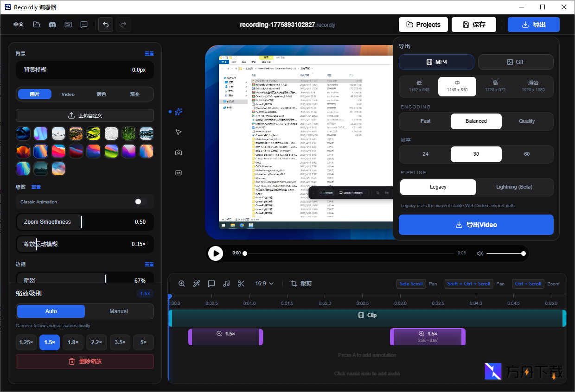The image size is (575, 392).
Task: Open the camera settings sidebar icon
Action: pyautogui.click(x=179, y=152)
